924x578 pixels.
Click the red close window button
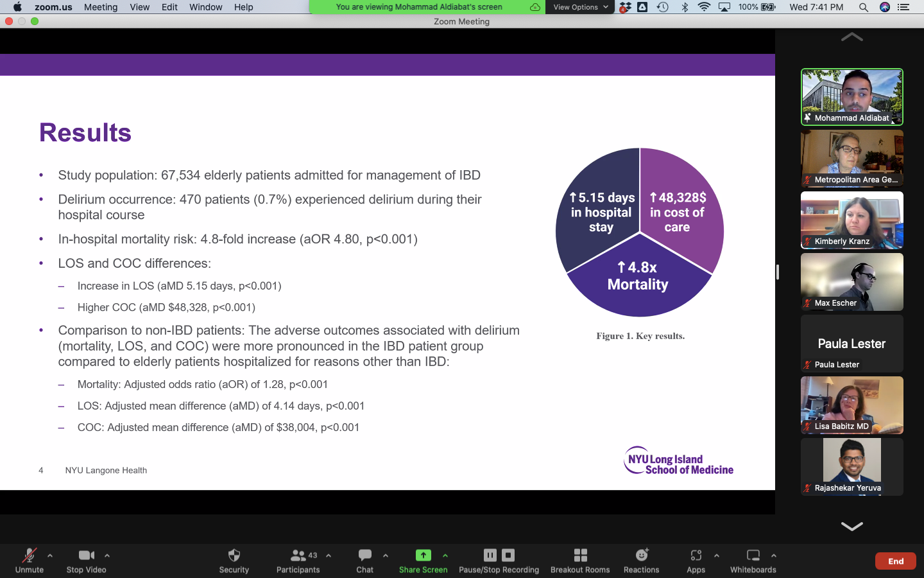9,21
